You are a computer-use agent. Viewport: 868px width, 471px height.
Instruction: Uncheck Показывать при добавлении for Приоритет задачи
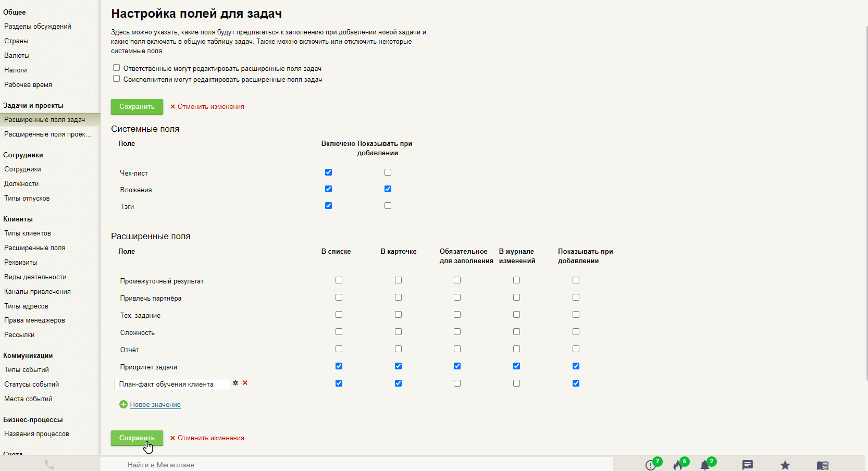pos(576,366)
